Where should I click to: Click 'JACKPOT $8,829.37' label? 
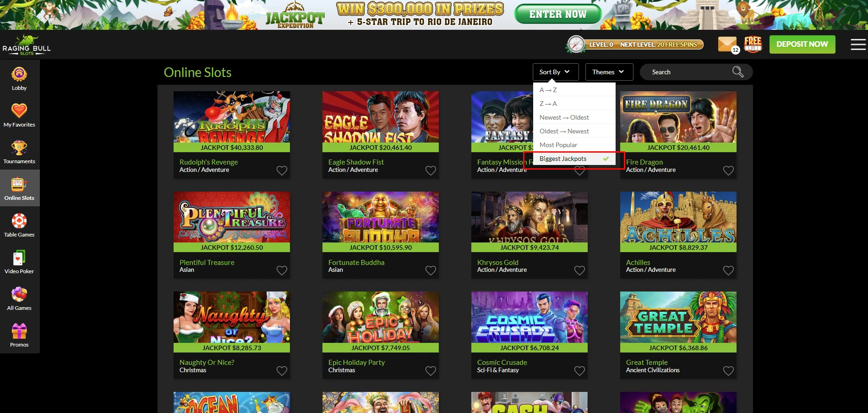click(x=678, y=247)
